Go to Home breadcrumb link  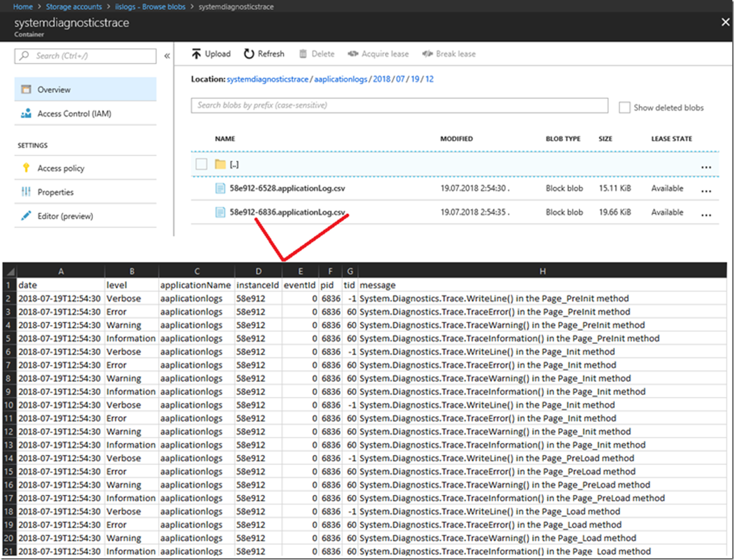tap(23, 7)
